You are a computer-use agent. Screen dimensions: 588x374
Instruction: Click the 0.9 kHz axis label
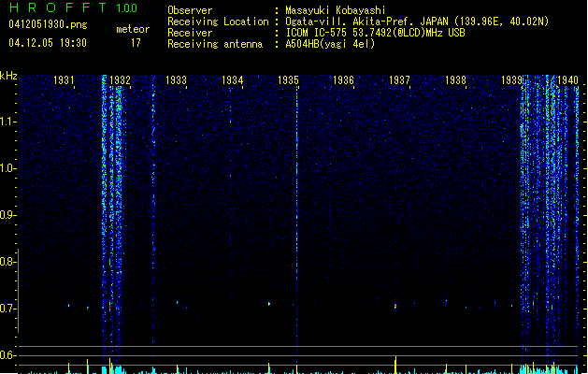pos(7,215)
